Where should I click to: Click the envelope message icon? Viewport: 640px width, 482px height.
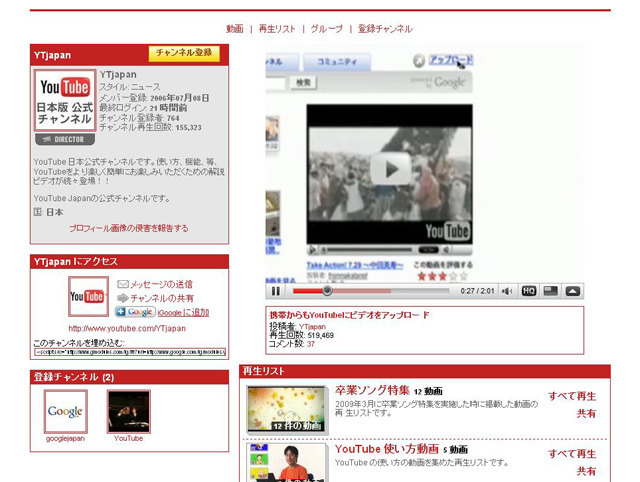pyautogui.click(x=123, y=284)
